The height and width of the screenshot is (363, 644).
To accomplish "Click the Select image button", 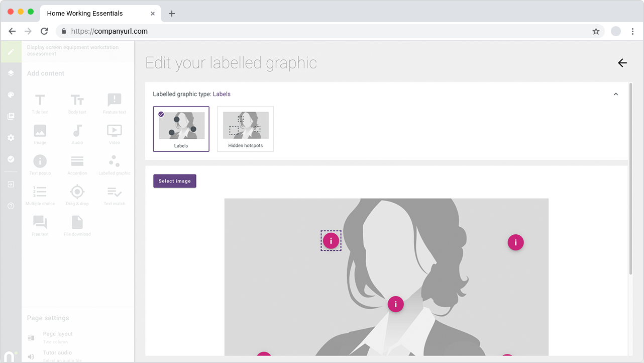I will [174, 181].
